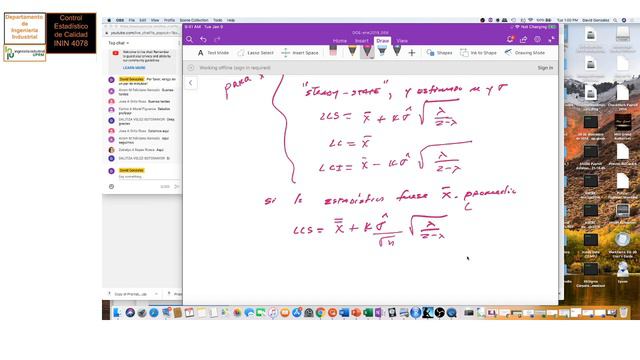640x360 pixels.
Task: Pick the yellow-tipped pen
Action: (352, 51)
